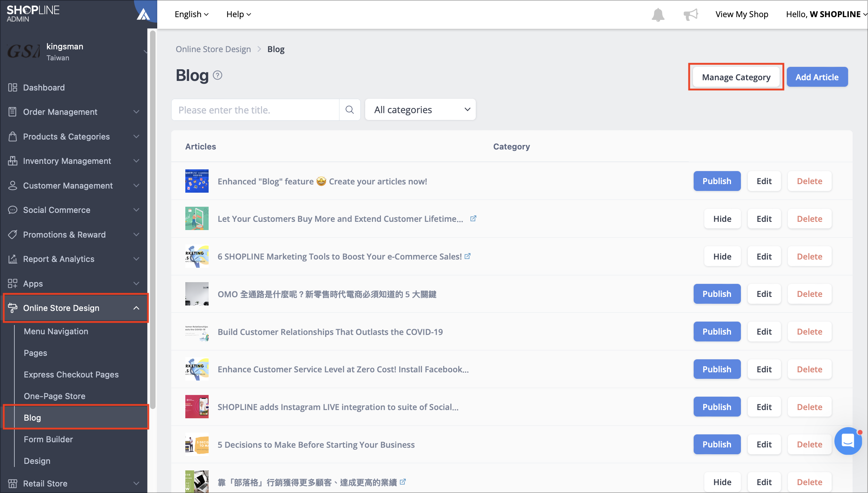868x493 pixels.
Task: Click Online Store Design breadcrumb link
Action: 213,49
